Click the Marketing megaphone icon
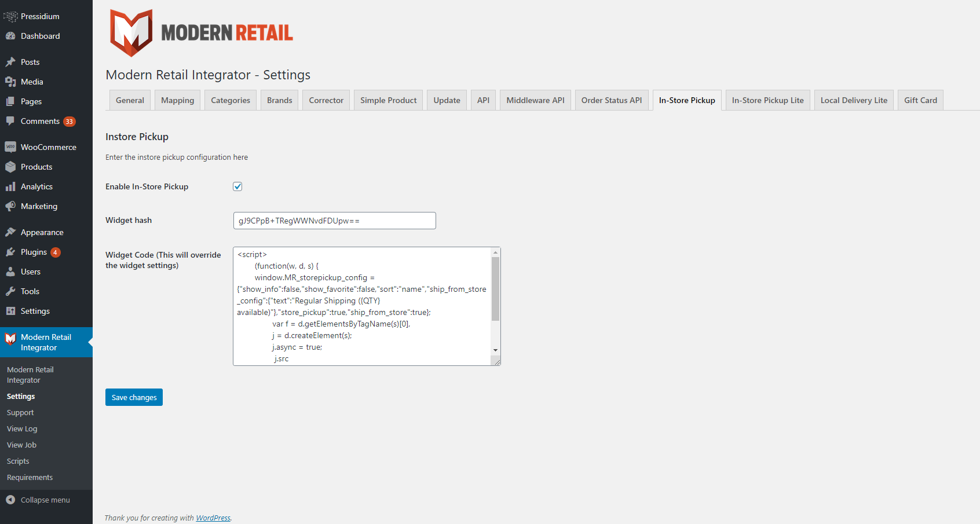Viewport: 980px width, 524px height. coord(10,206)
